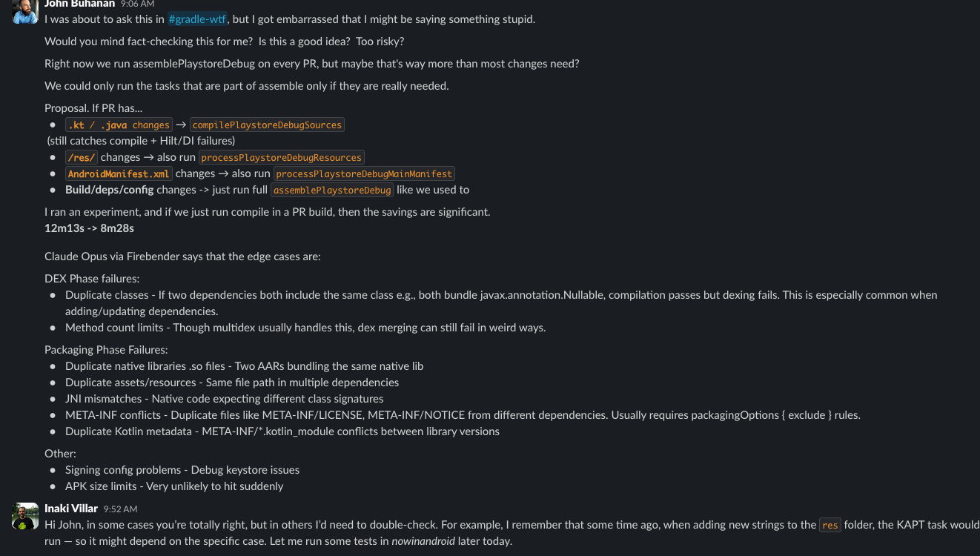The image size is (980, 556).
Task: Click the AndroidManifest.xml code chip
Action: click(119, 173)
